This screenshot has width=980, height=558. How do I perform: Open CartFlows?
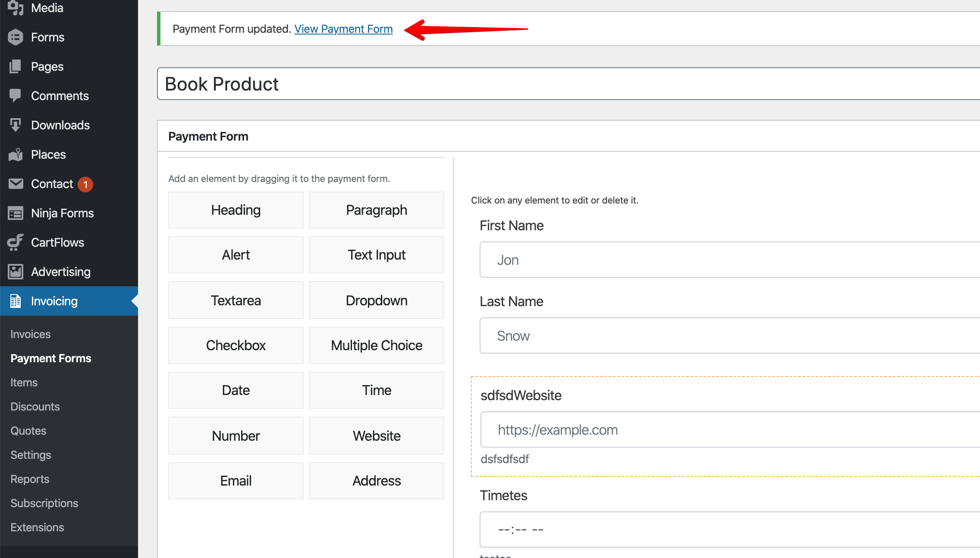57,242
